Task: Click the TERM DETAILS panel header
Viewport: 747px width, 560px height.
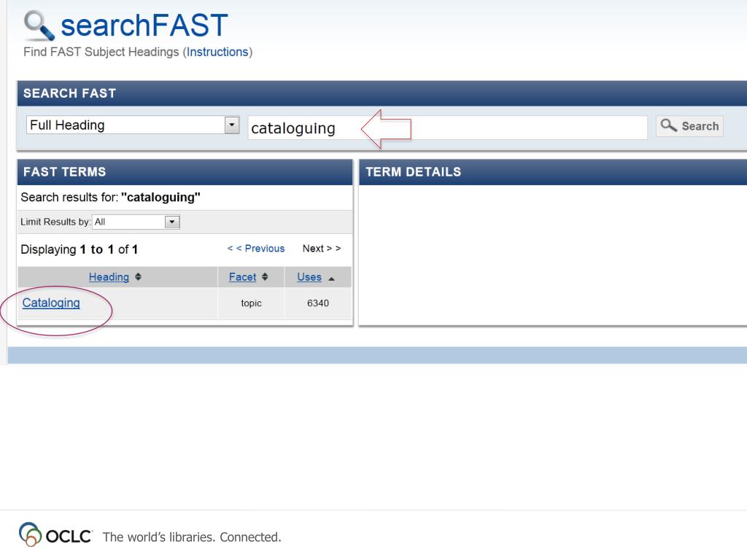Action: pyautogui.click(x=553, y=172)
